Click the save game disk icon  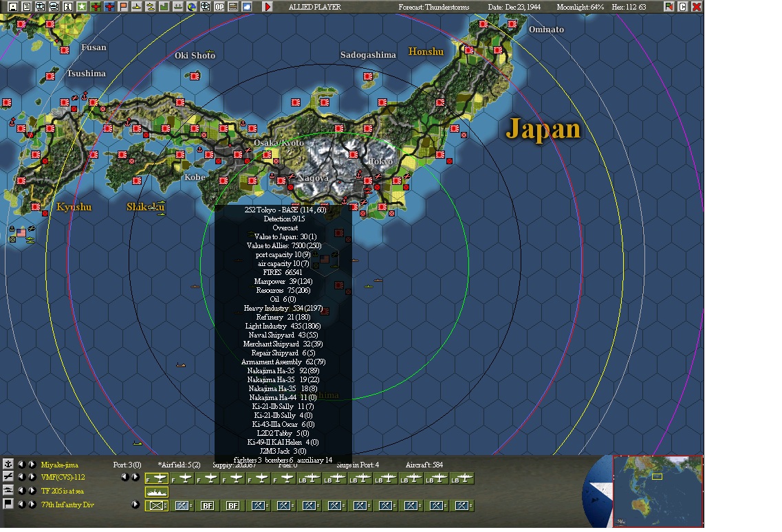13,6
